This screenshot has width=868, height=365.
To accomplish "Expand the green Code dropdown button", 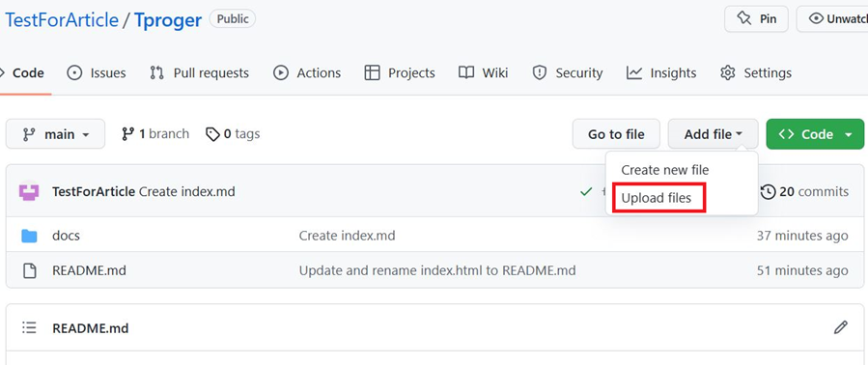I will pos(815,134).
